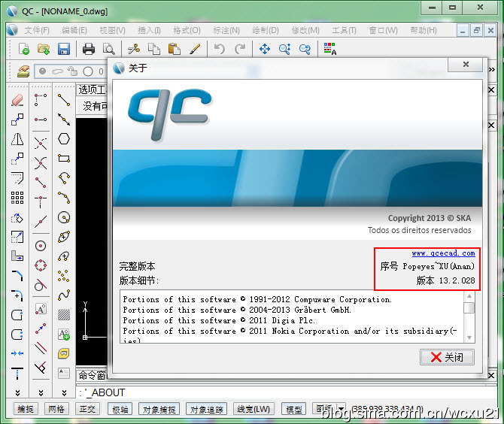
Task: Select the Fillet tool
Action: point(17,295)
